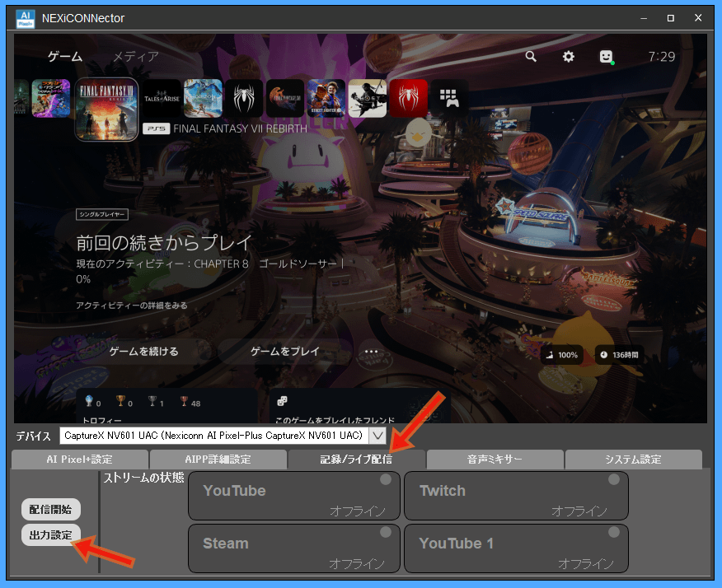Select the YouTube 1 stream status panel
722x588 pixels.
pyautogui.click(x=516, y=548)
